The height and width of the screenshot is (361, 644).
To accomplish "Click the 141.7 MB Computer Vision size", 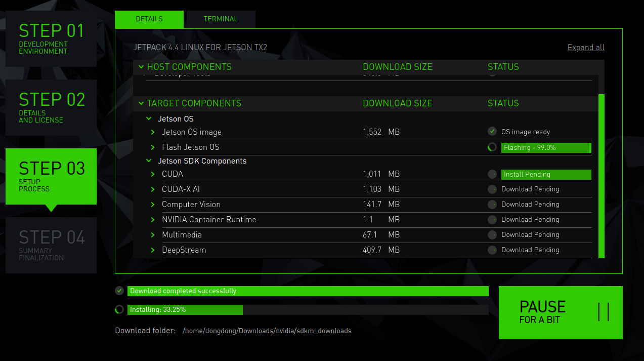I will pos(381,205).
